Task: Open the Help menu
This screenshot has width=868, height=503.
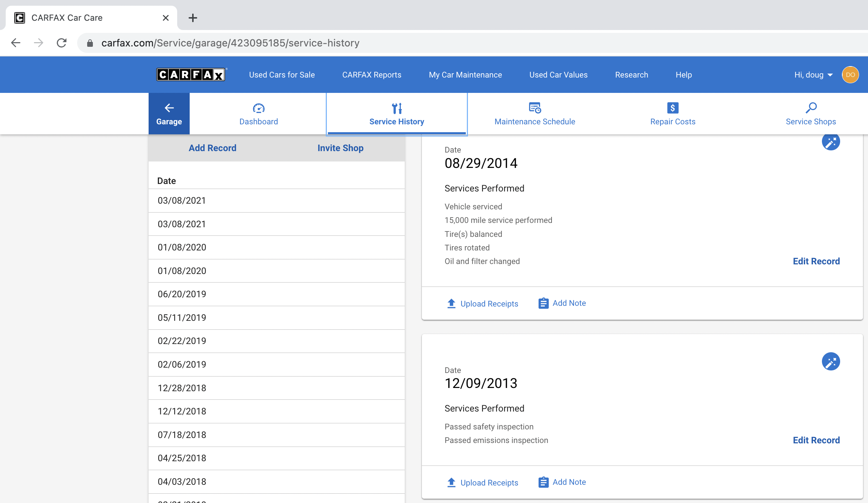Action: (x=684, y=75)
